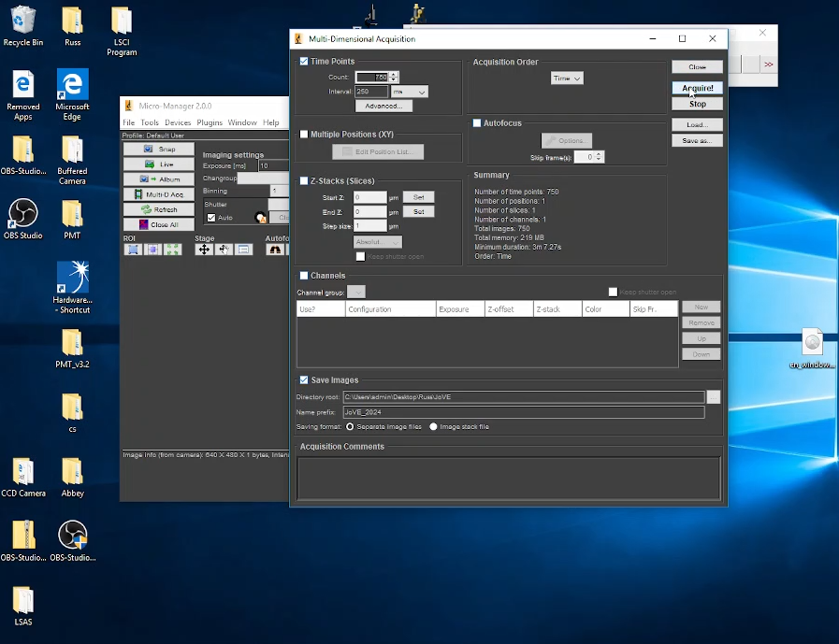Open the stage move arrows control
The width and height of the screenshot is (839, 644).
pyautogui.click(x=203, y=250)
